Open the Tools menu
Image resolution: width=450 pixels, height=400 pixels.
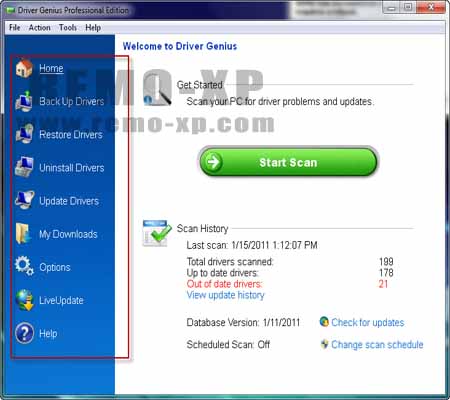(x=68, y=28)
